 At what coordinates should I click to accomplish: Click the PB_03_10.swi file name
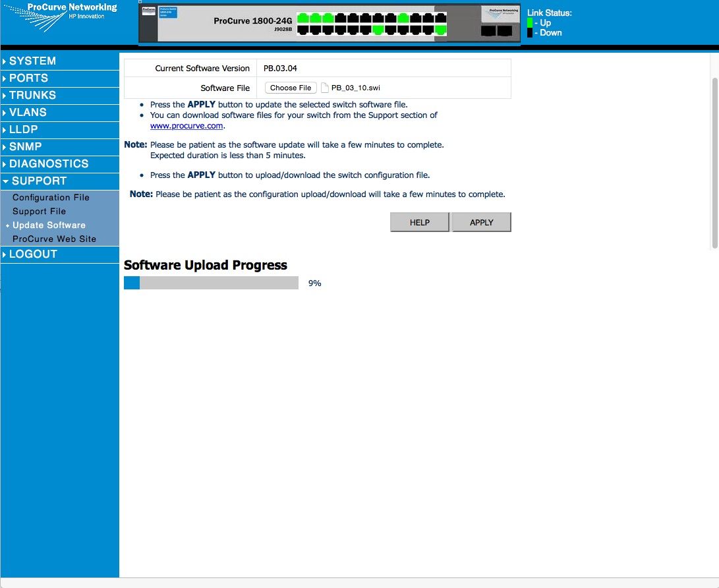click(x=356, y=88)
